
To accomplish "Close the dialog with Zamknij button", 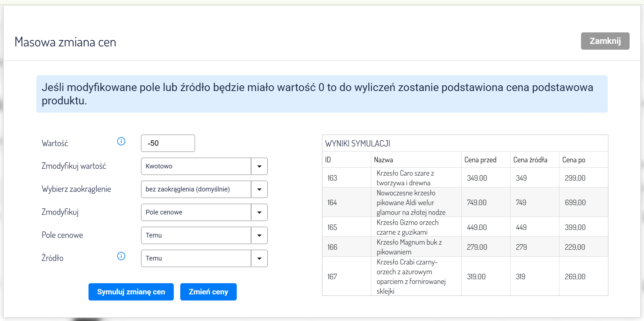I will click(605, 41).
